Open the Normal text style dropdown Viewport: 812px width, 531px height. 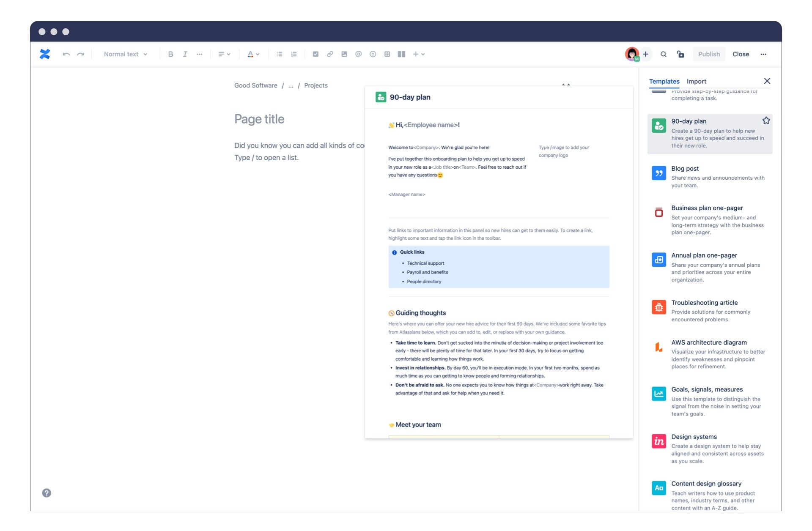126,54
